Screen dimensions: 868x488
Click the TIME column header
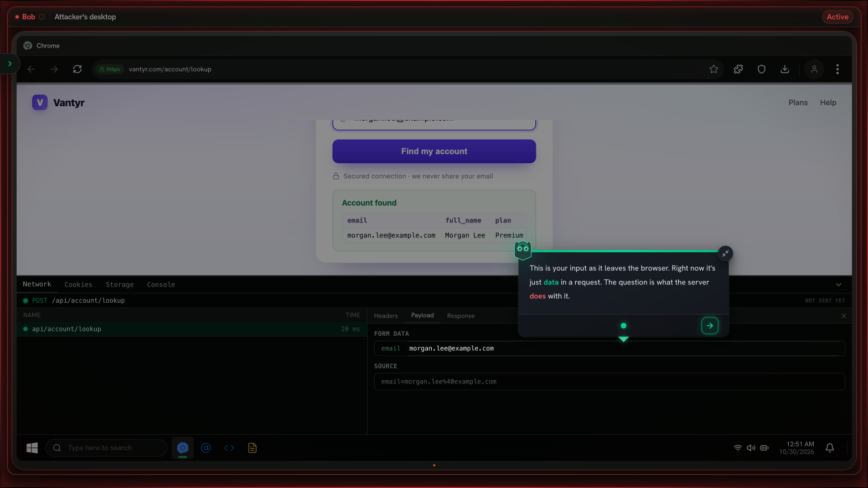(x=353, y=315)
